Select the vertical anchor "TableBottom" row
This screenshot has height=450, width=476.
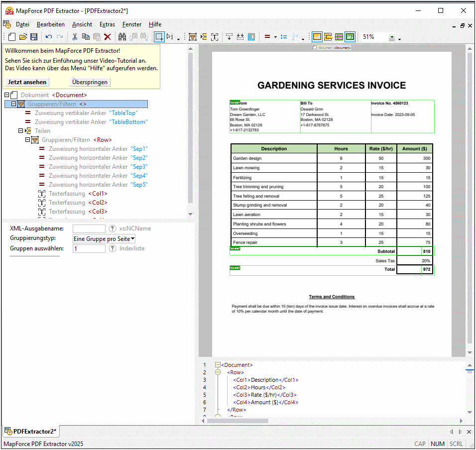tap(86, 121)
